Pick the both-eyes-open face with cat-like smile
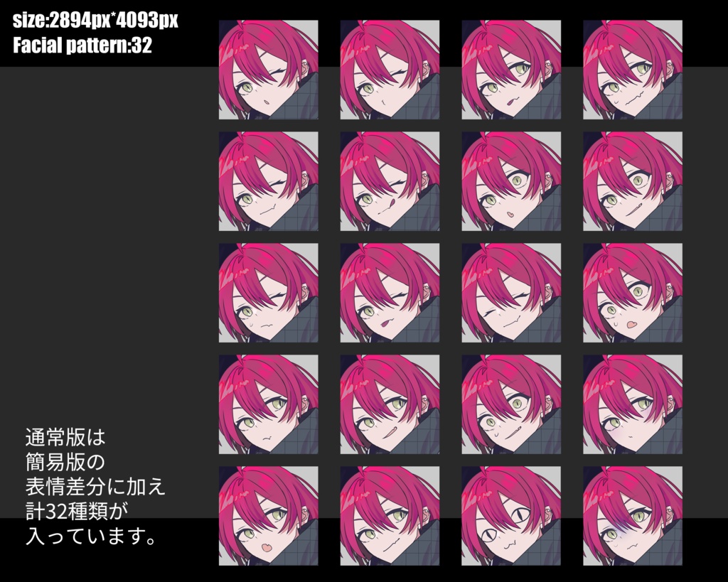The height and width of the screenshot is (582, 728). (x=390, y=516)
